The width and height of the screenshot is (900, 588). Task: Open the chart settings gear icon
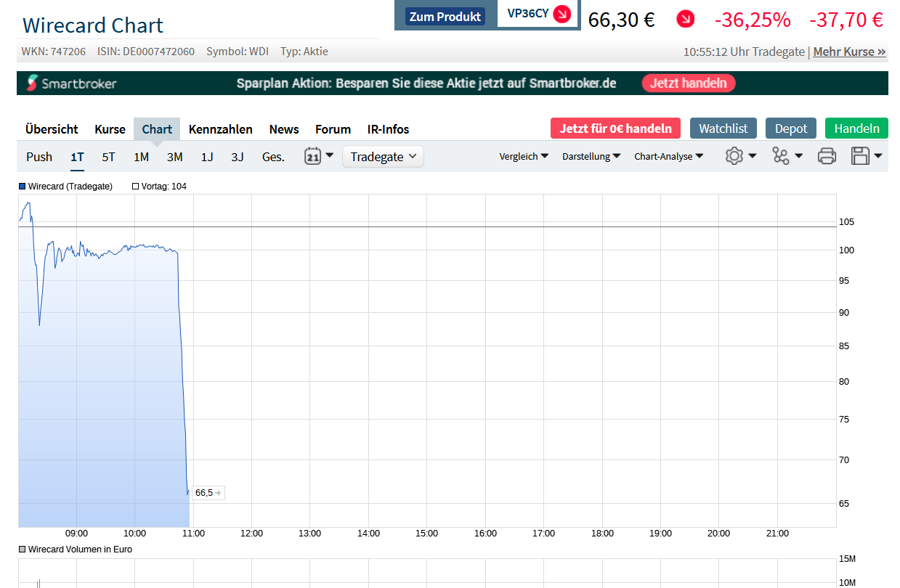(x=734, y=155)
